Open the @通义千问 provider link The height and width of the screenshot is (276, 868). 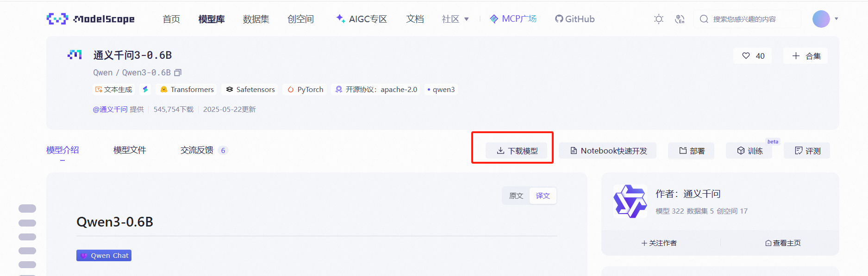(x=110, y=110)
